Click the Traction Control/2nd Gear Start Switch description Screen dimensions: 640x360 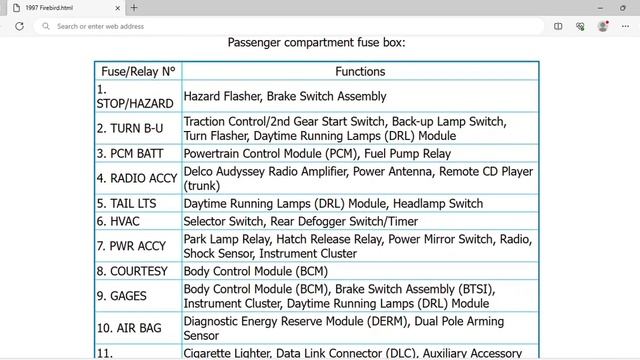point(360,129)
